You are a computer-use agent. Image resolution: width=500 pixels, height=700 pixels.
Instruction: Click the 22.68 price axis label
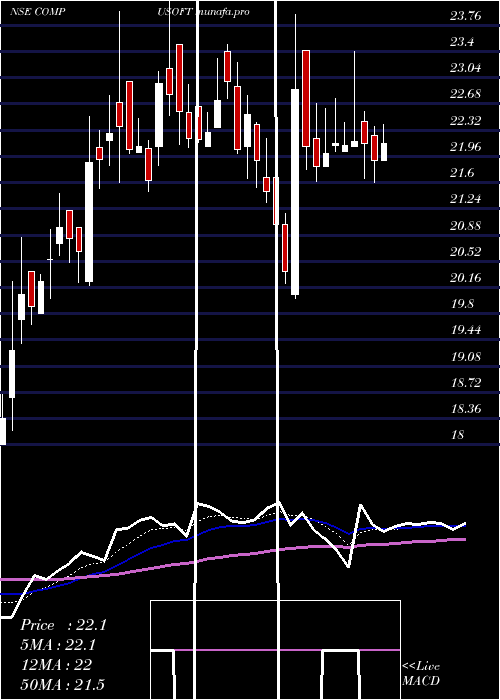(466, 95)
